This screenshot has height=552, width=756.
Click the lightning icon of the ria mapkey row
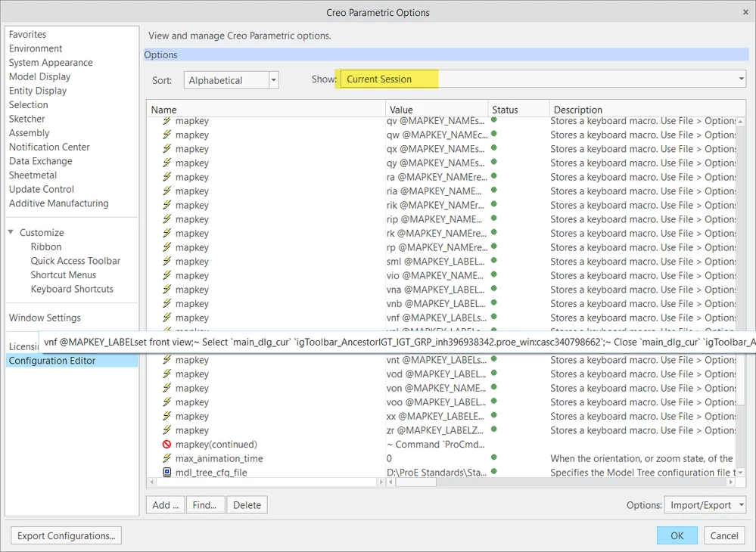point(166,191)
